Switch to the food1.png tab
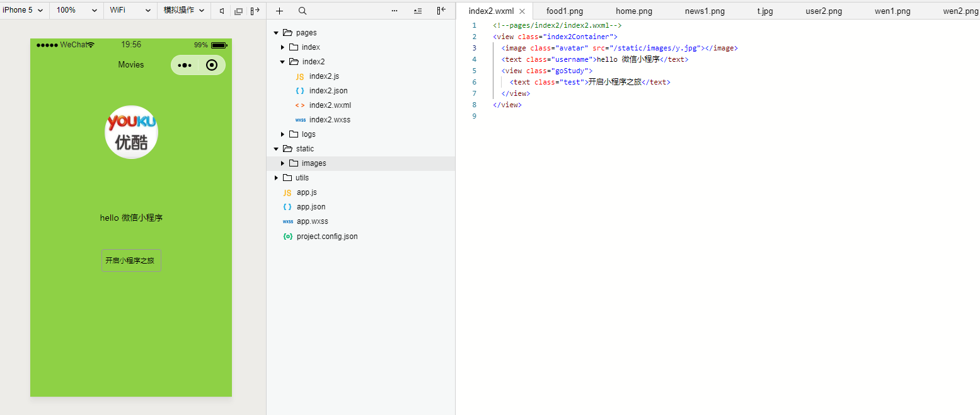 point(564,11)
